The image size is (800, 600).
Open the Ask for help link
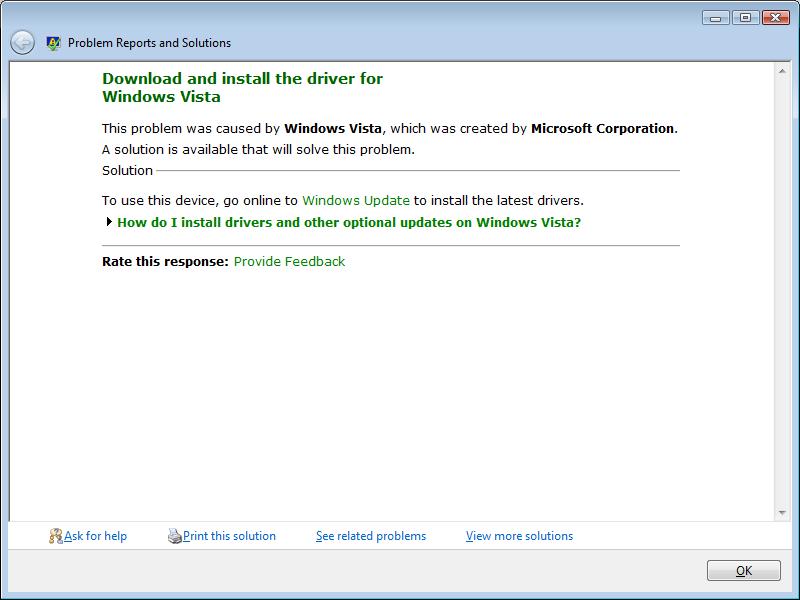(95, 536)
